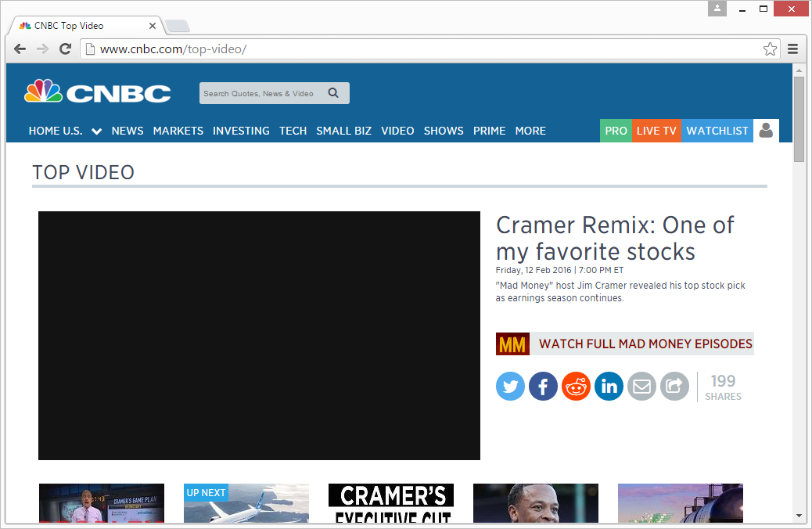
Task: Click the scrollbar down arrow
Action: [x=799, y=516]
